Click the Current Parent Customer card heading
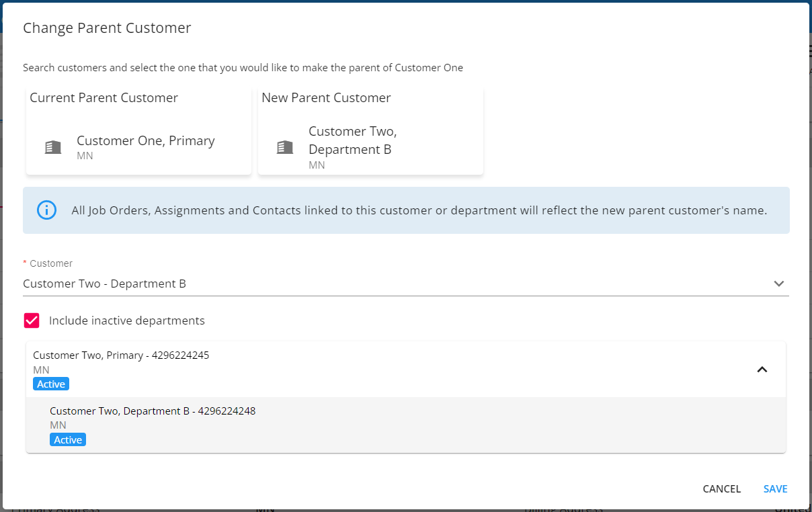This screenshot has height=512, width=812. (x=104, y=98)
